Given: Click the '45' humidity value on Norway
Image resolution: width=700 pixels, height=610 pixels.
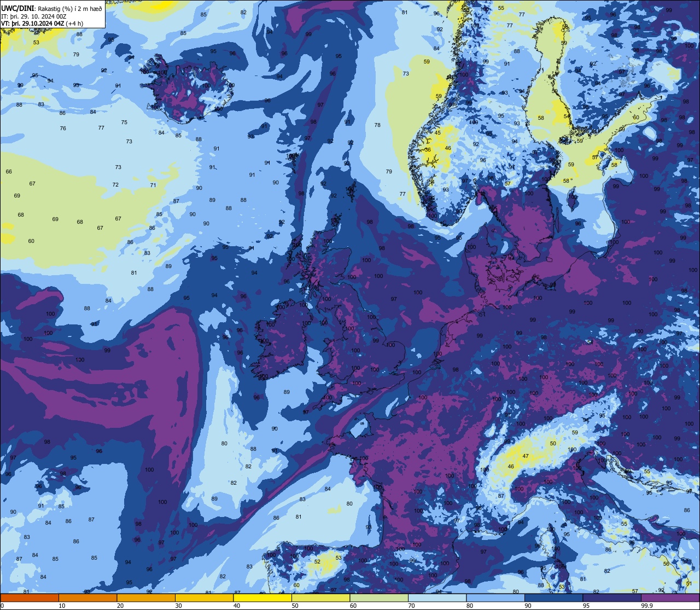Looking at the screenshot, I should [437, 133].
